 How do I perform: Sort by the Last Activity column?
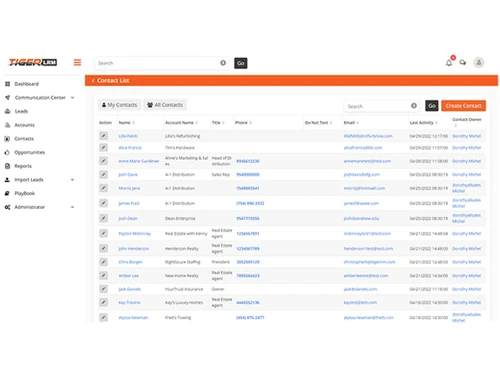pos(423,123)
